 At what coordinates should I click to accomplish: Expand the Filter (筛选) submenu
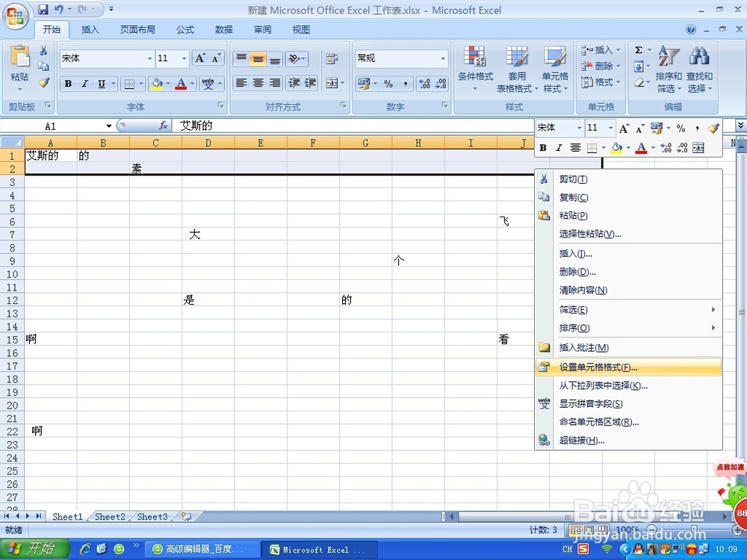(x=628, y=310)
